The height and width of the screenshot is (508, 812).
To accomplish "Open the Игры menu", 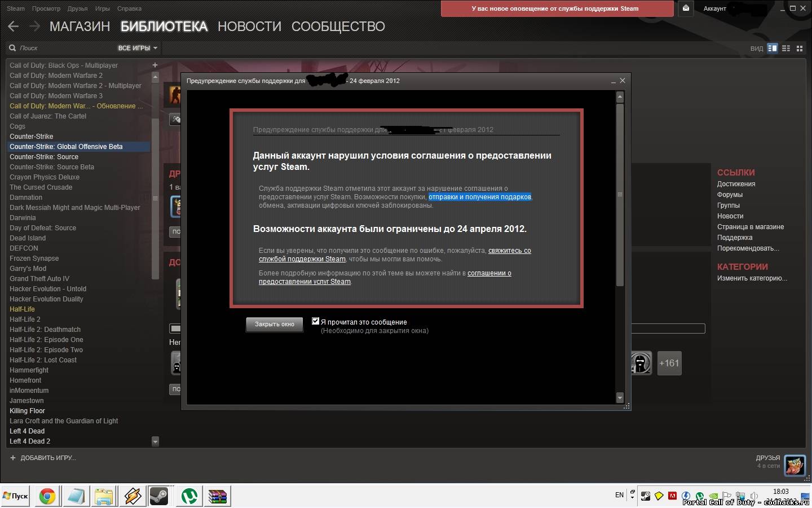I will click(x=103, y=8).
